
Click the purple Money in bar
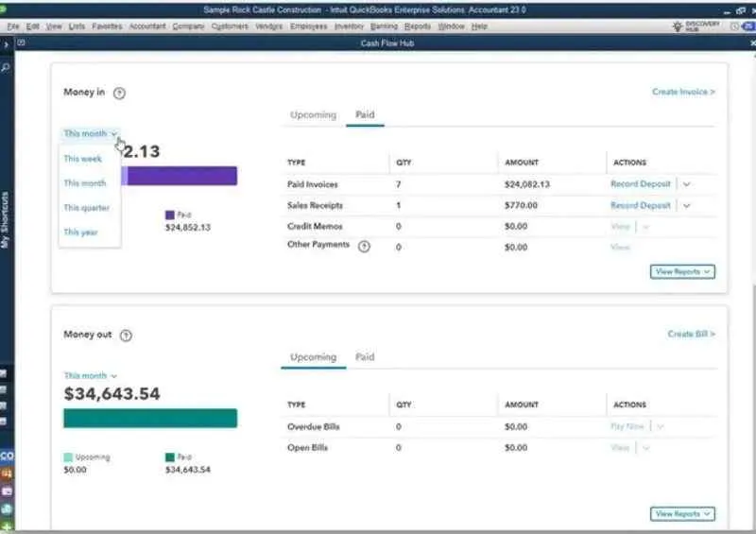click(x=181, y=176)
